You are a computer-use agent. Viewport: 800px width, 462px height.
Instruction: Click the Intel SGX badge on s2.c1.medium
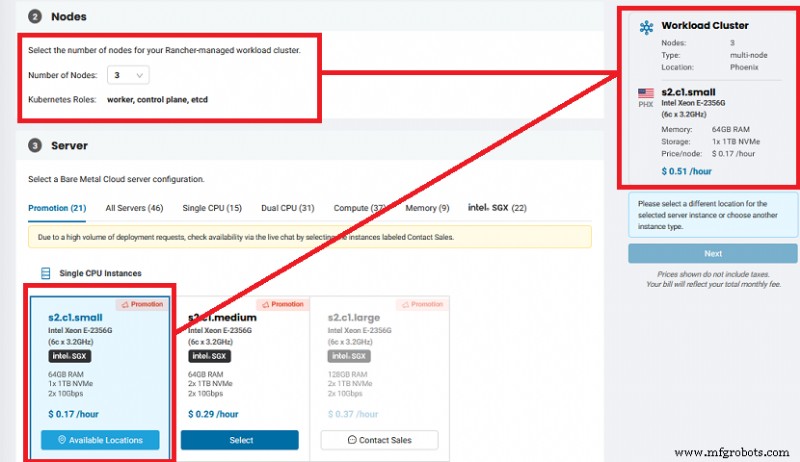[x=209, y=356]
